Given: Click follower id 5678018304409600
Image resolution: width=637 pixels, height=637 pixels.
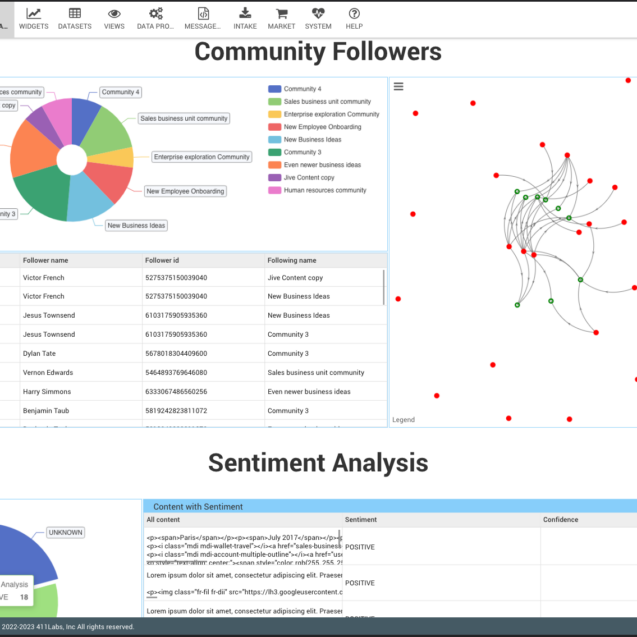Looking at the screenshot, I should tap(176, 353).
